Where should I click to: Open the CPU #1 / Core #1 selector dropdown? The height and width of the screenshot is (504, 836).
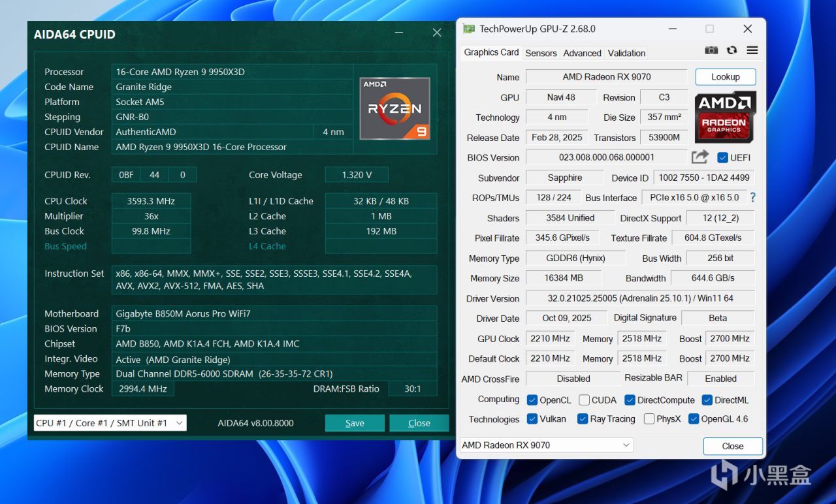tap(110, 423)
